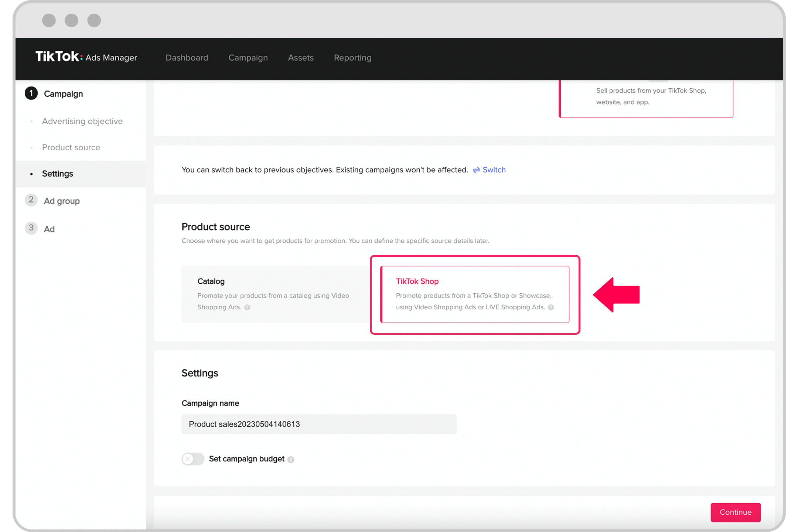Image resolution: width=798 pixels, height=532 pixels.
Task: Click the Campaign name input field
Action: 319,424
